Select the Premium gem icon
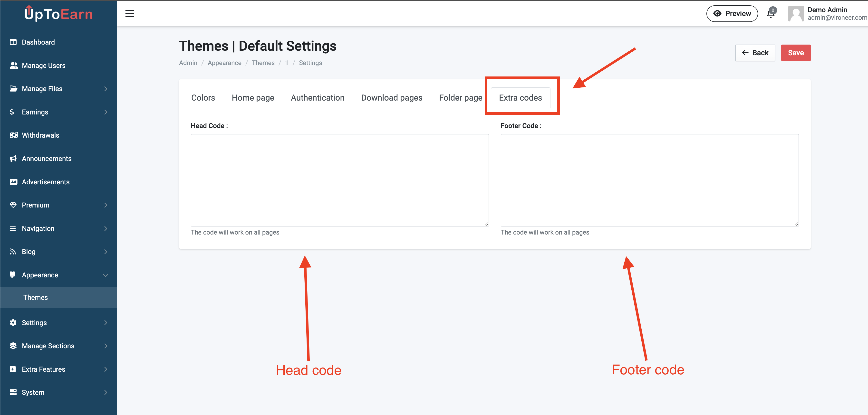The width and height of the screenshot is (868, 415). pyautogui.click(x=13, y=205)
